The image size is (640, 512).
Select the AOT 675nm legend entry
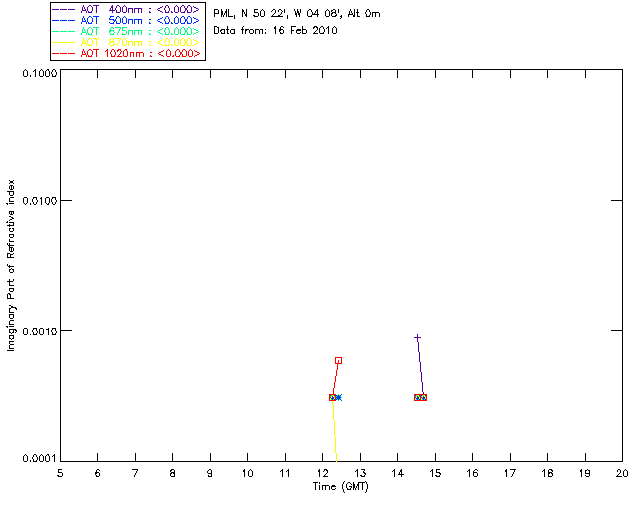point(127,31)
